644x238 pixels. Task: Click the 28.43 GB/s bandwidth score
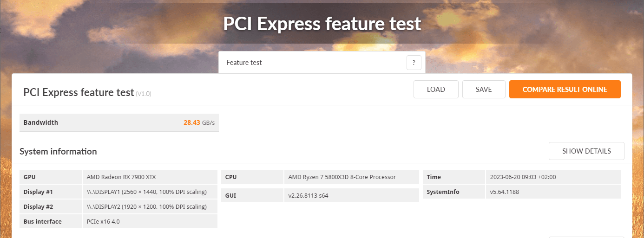click(199, 122)
